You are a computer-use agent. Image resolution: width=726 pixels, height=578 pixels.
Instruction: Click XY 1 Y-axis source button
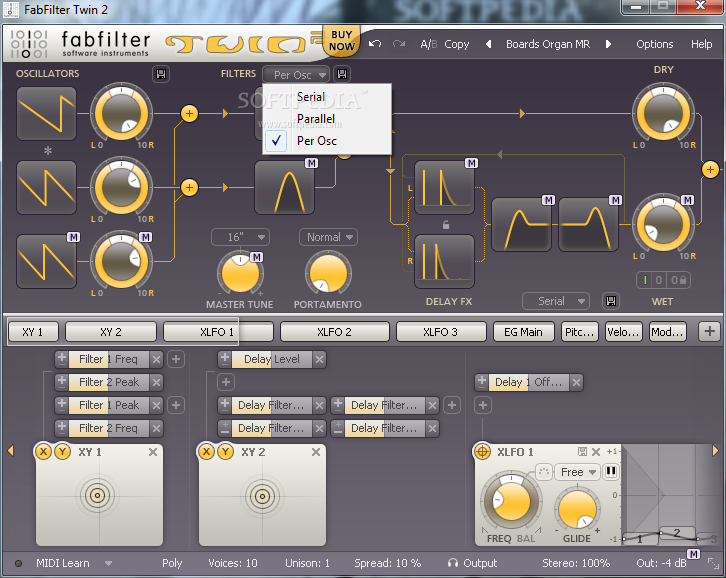pyautogui.click(x=63, y=452)
